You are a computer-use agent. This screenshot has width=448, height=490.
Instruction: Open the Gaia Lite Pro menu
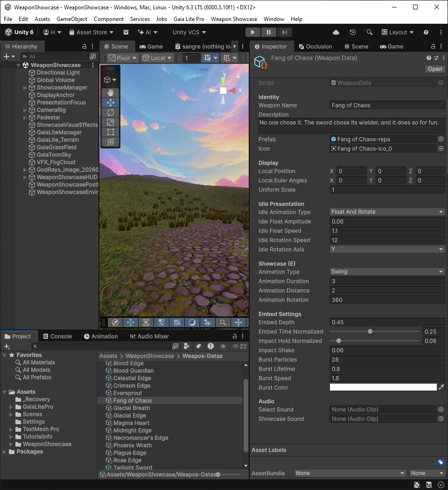point(189,19)
